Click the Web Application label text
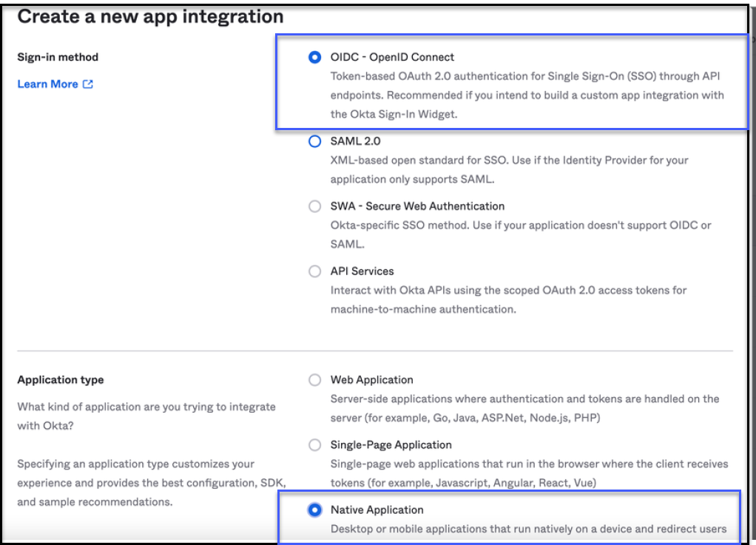This screenshot has height=545, width=756. click(x=372, y=379)
